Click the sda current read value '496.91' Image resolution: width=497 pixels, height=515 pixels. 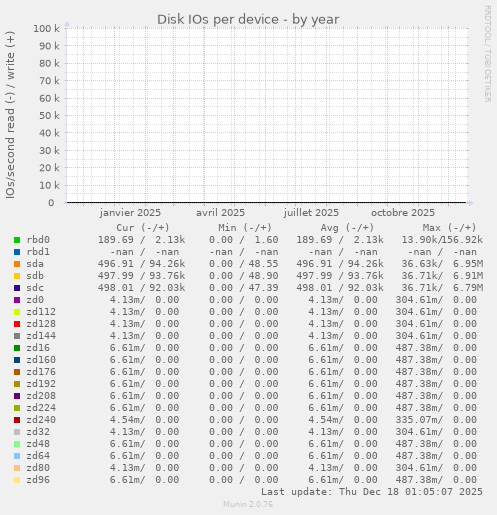pyautogui.click(x=116, y=264)
